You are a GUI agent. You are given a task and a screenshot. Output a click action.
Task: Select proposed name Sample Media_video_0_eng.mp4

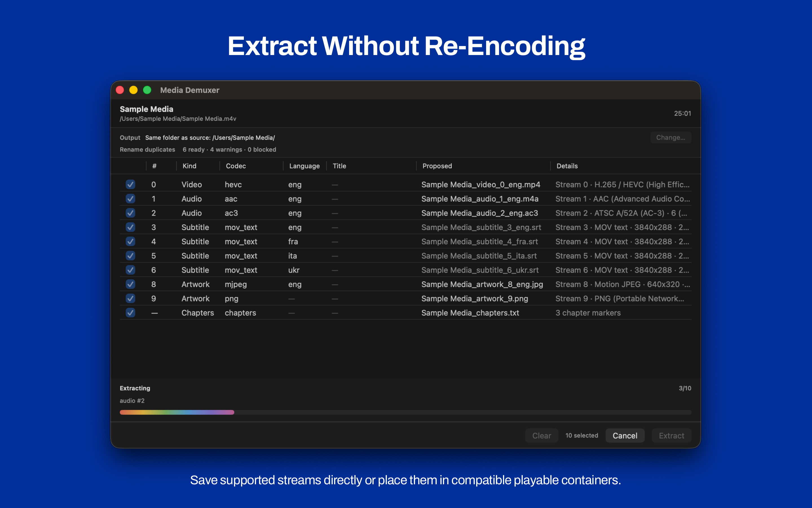481,185
